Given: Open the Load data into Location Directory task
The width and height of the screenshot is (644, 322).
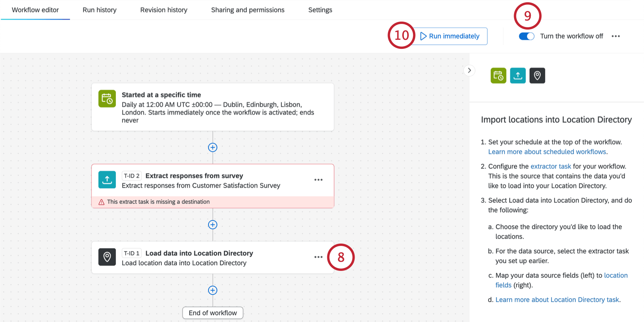Looking at the screenshot, I should coord(213,258).
